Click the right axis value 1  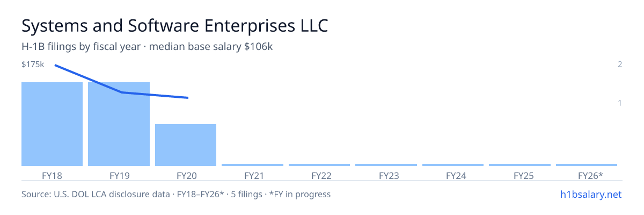(620, 103)
